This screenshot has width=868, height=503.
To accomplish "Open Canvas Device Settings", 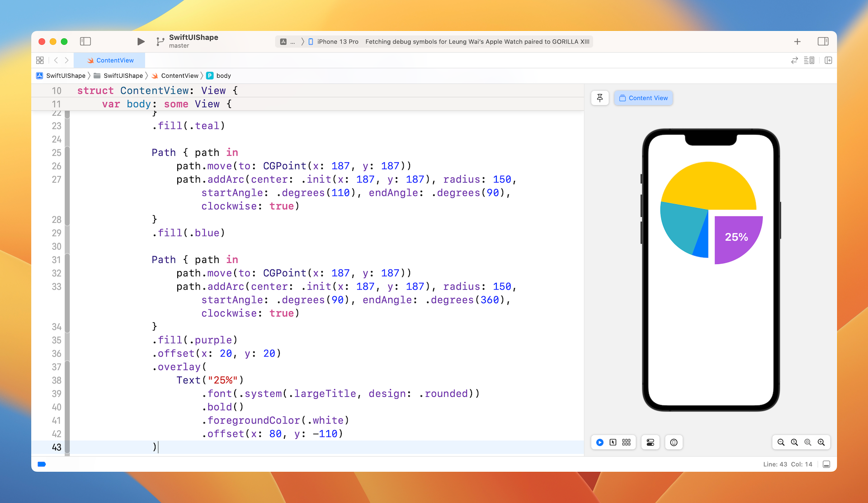I will pos(650,442).
